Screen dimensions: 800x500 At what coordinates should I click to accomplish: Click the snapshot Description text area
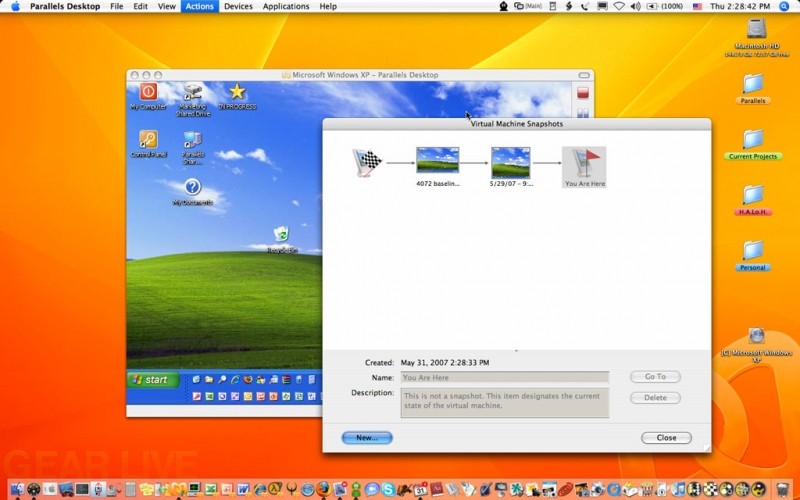pyautogui.click(x=505, y=403)
